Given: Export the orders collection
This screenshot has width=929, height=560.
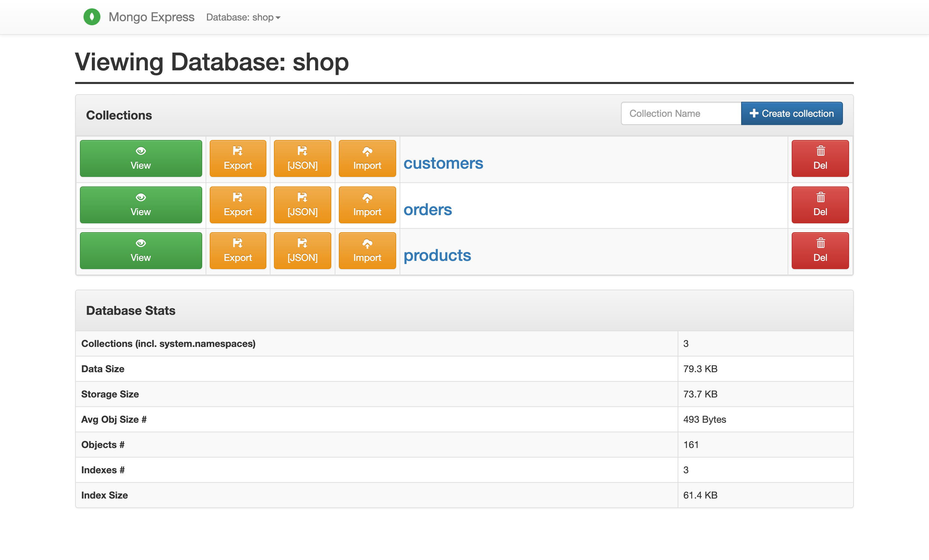Looking at the screenshot, I should tap(238, 205).
